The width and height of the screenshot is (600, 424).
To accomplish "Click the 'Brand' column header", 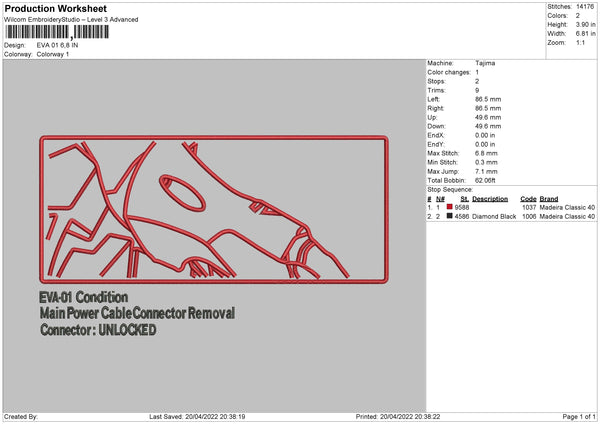I will (549, 199).
